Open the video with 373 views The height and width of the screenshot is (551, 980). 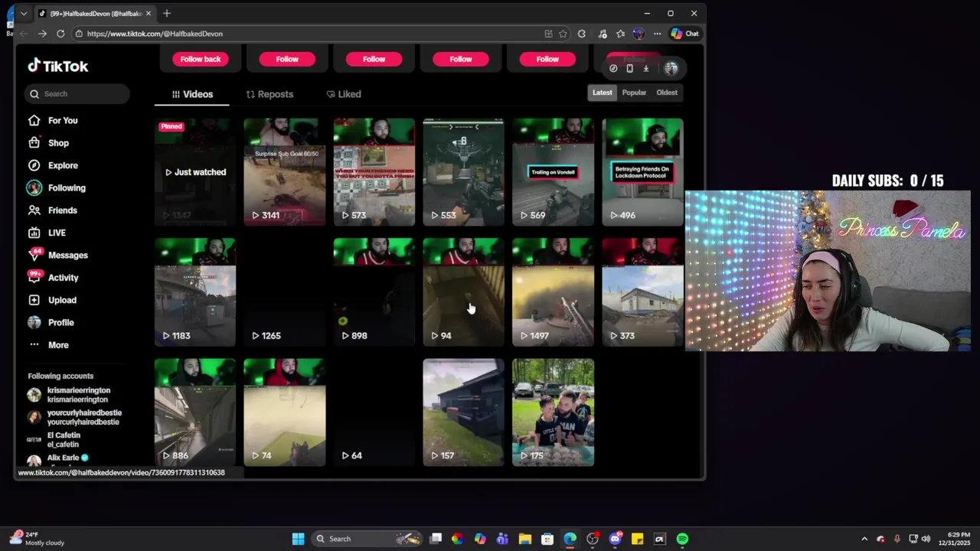click(643, 292)
